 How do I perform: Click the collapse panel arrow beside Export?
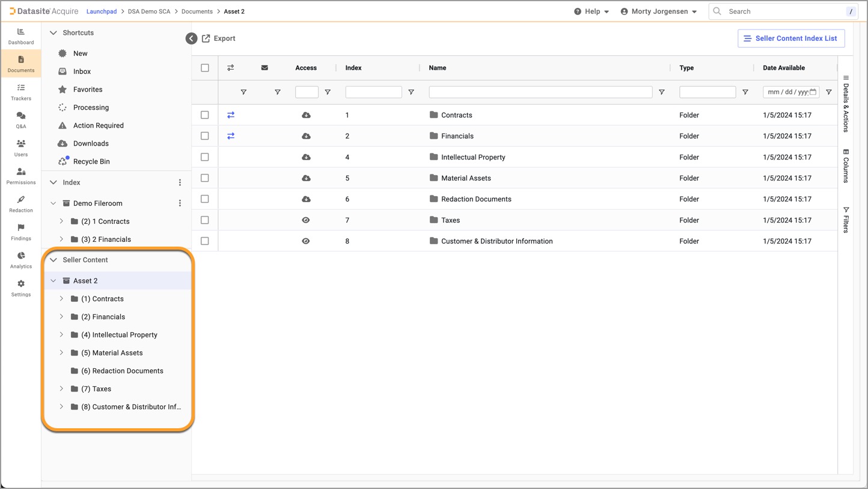[x=191, y=38]
